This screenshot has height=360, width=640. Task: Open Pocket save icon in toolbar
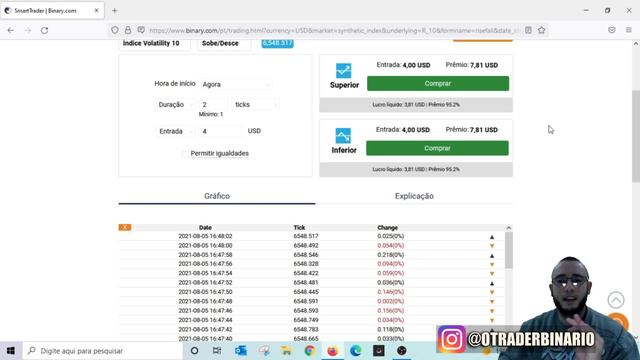(x=611, y=30)
